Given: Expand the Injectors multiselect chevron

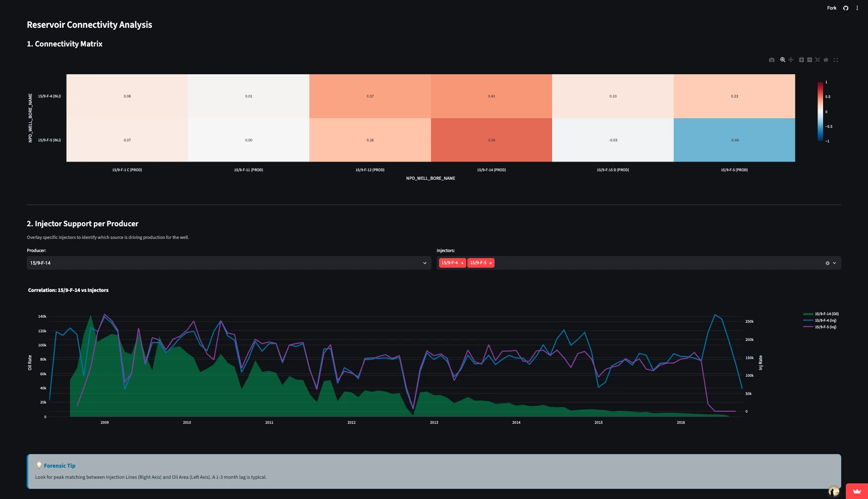Looking at the screenshot, I should [835, 263].
